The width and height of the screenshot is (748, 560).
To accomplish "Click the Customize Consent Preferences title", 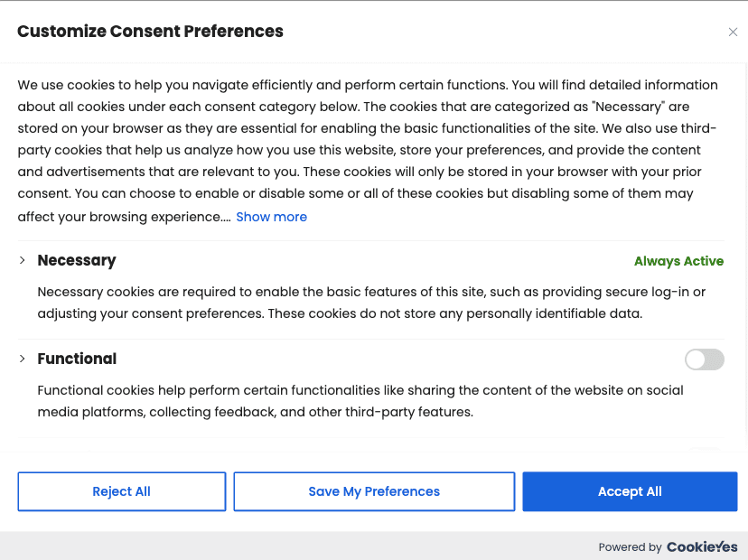I will pyautogui.click(x=150, y=31).
